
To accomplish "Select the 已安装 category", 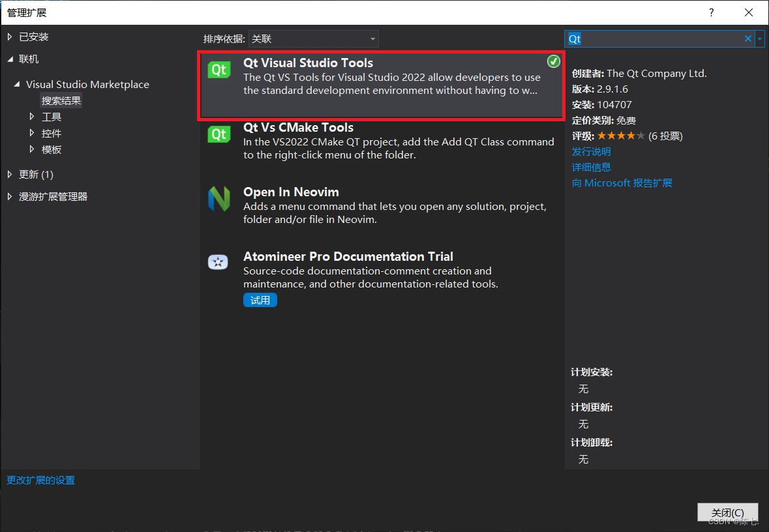I will (34, 37).
